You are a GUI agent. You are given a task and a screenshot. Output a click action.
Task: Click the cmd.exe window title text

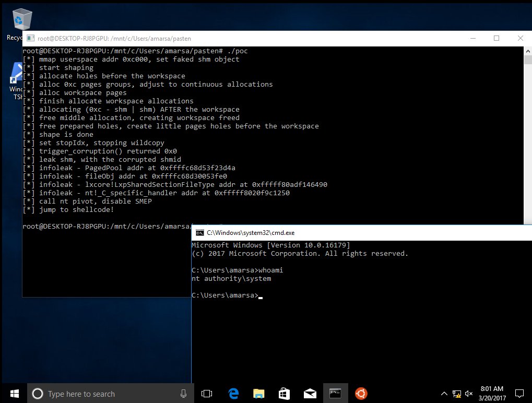point(251,233)
